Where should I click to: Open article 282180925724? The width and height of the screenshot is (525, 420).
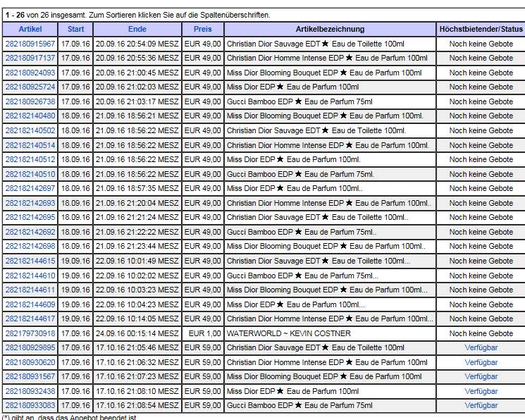click(30, 87)
